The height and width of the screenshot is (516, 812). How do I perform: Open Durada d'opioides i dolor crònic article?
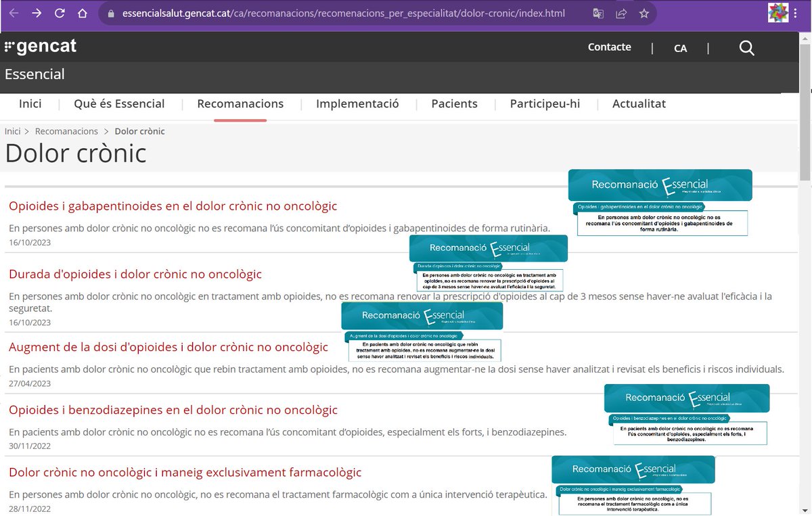[x=135, y=274]
